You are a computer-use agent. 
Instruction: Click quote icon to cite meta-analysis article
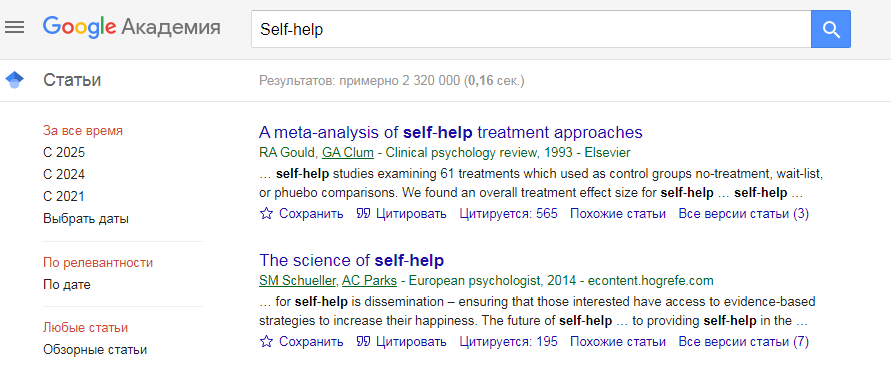pyautogui.click(x=363, y=214)
